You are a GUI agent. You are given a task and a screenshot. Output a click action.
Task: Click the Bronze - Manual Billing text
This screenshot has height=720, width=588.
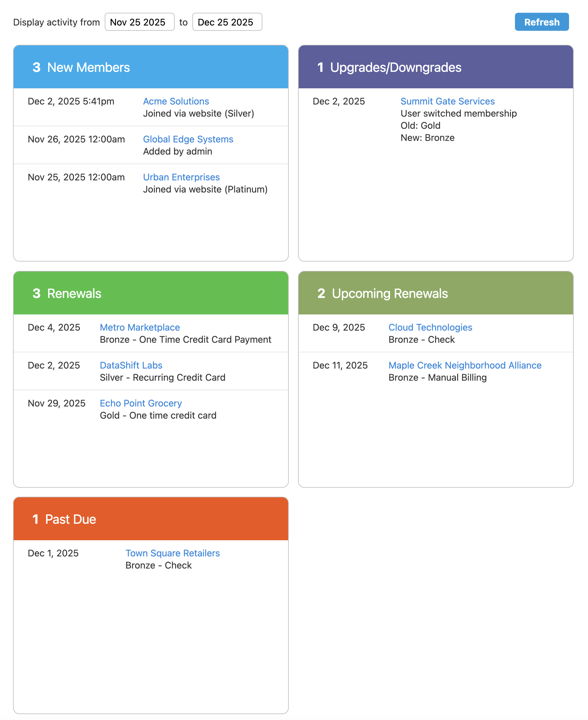[437, 378]
